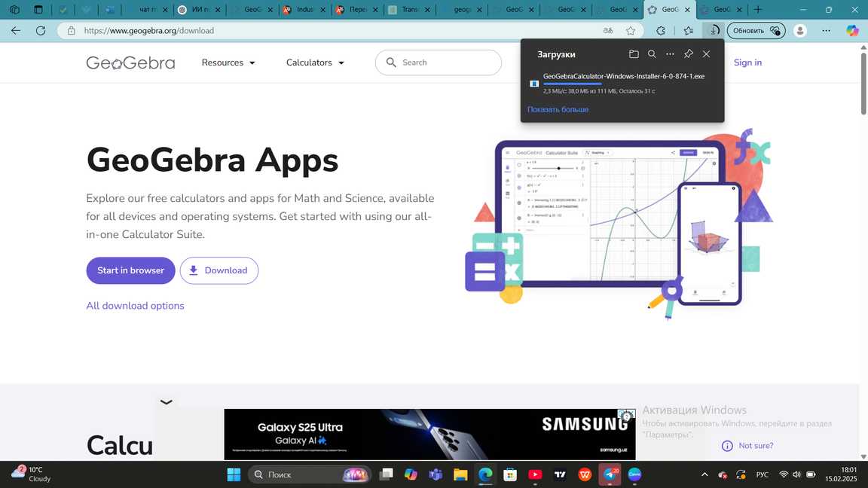Pin the Загрузки downloads panel
Image resolution: width=868 pixels, height=488 pixels.
(x=688, y=54)
